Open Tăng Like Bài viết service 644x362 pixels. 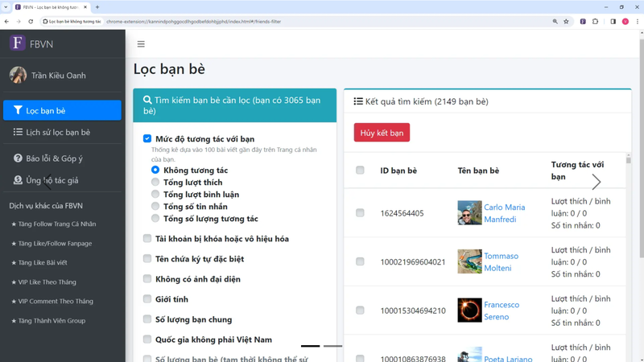[39, 263]
